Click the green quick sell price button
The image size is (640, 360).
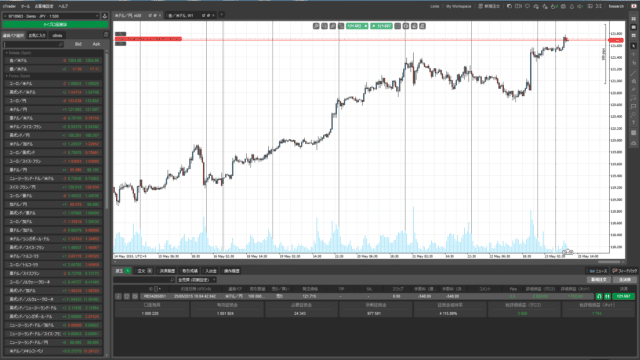click(x=357, y=26)
